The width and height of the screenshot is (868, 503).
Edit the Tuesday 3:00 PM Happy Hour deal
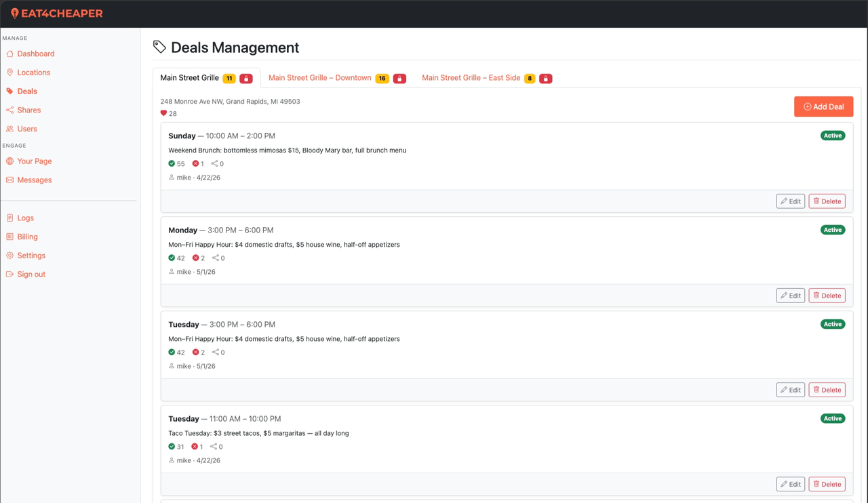pos(791,390)
